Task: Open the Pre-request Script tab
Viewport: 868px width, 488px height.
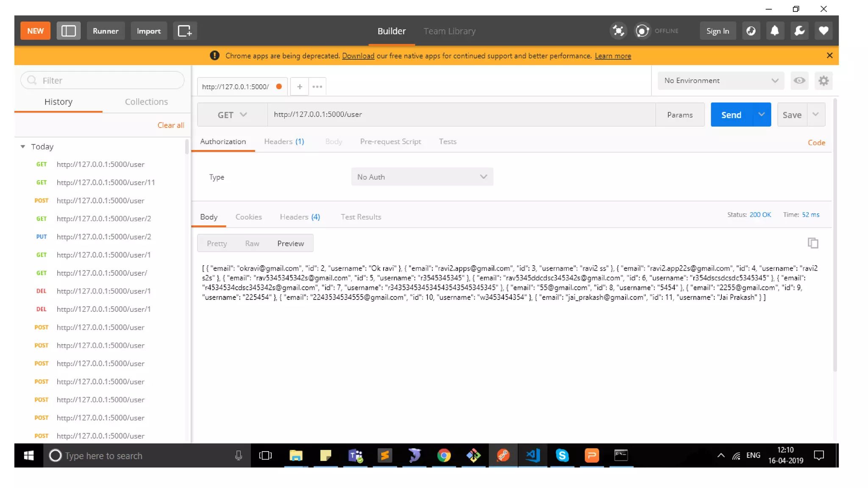Action: point(390,141)
